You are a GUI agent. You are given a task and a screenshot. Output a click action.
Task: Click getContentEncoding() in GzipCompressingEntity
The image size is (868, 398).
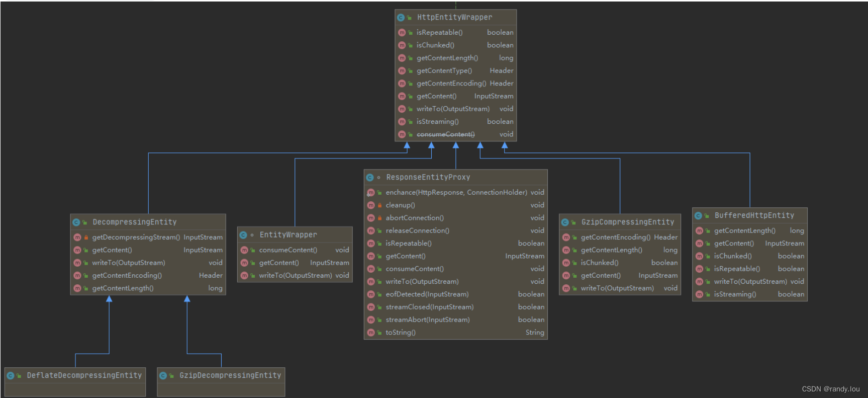(x=616, y=237)
